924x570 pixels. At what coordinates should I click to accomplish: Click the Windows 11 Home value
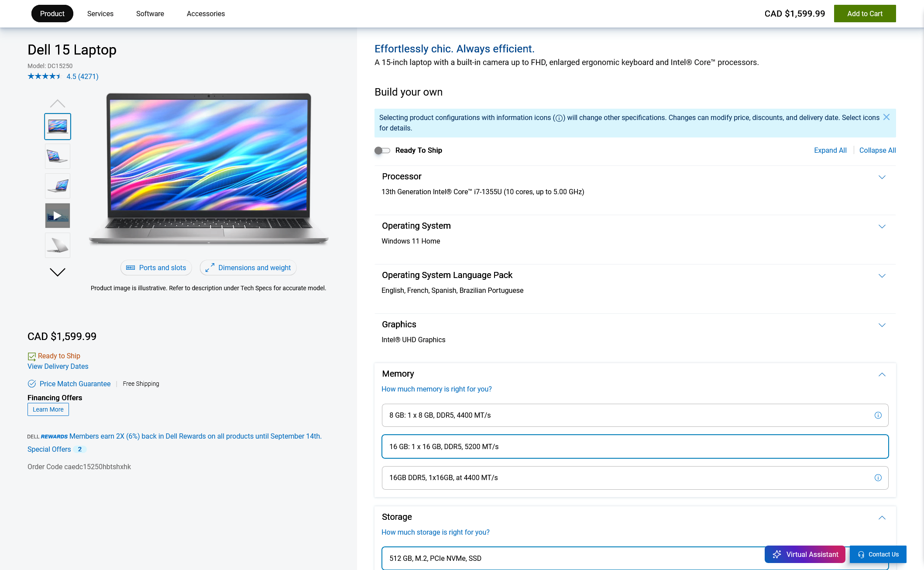click(411, 241)
